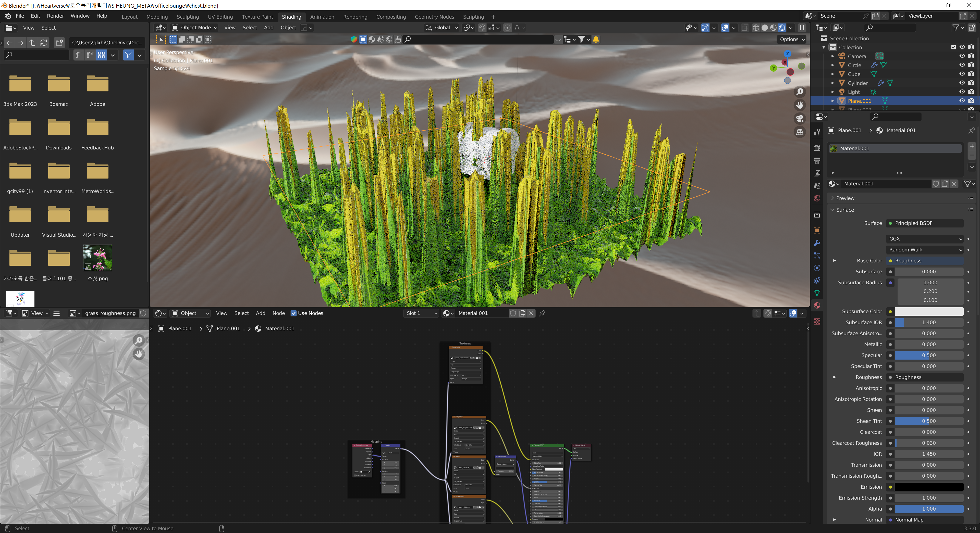Open the Render menu
This screenshot has height=533, width=980.
click(x=55, y=16)
